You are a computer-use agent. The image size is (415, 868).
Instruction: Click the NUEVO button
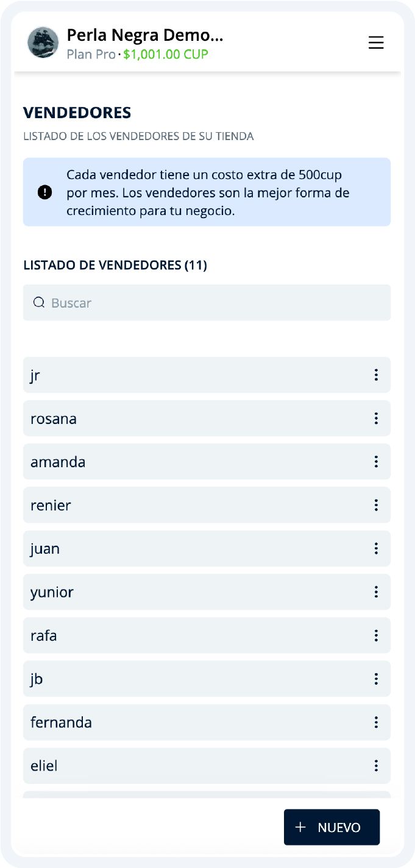(x=332, y=827)
